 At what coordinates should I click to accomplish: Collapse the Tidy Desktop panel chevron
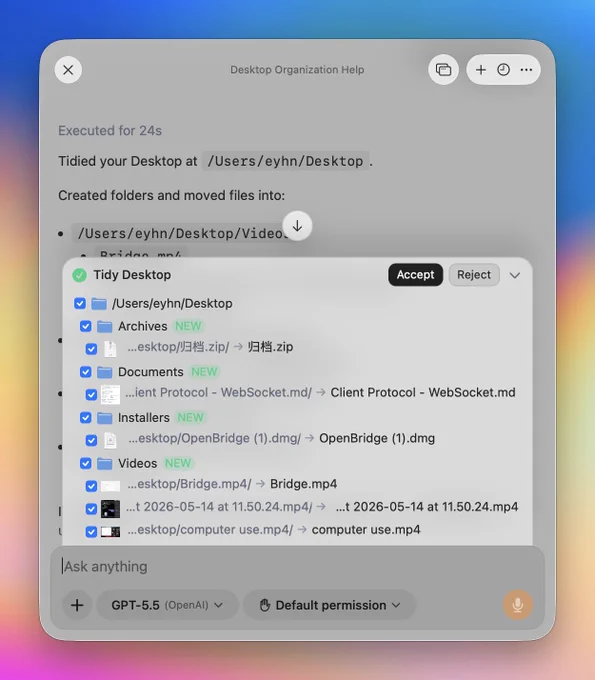(x=515, y=275)
